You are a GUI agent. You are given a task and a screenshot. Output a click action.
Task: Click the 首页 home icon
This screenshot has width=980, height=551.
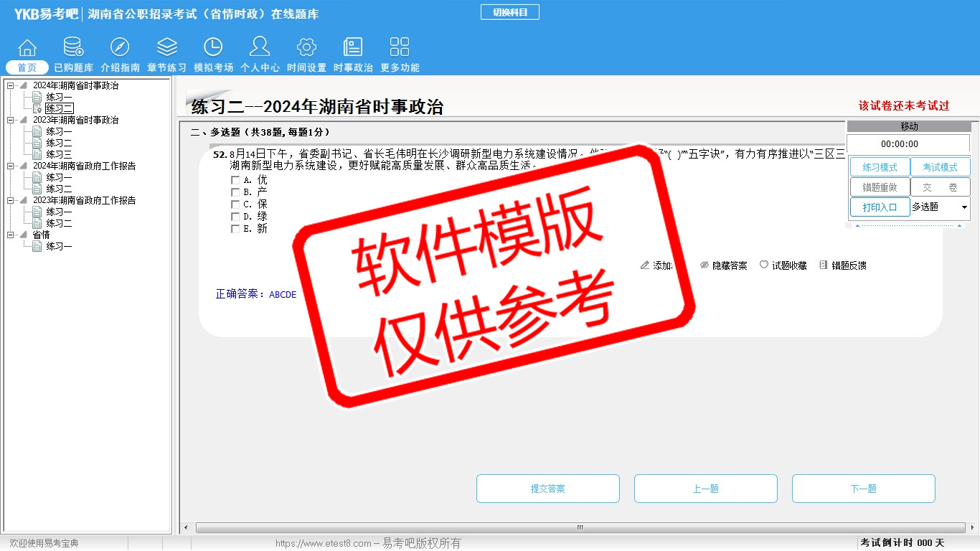pos(27,48)
